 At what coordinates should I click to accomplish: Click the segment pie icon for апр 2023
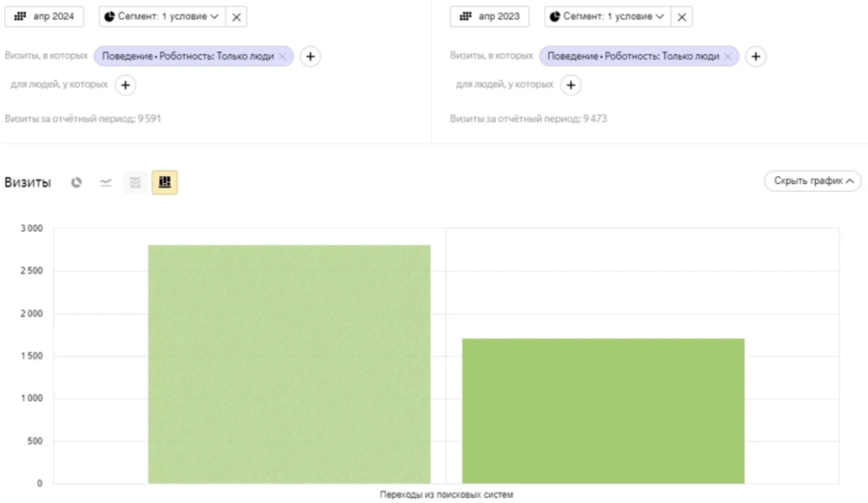click(x=555, y=16)
